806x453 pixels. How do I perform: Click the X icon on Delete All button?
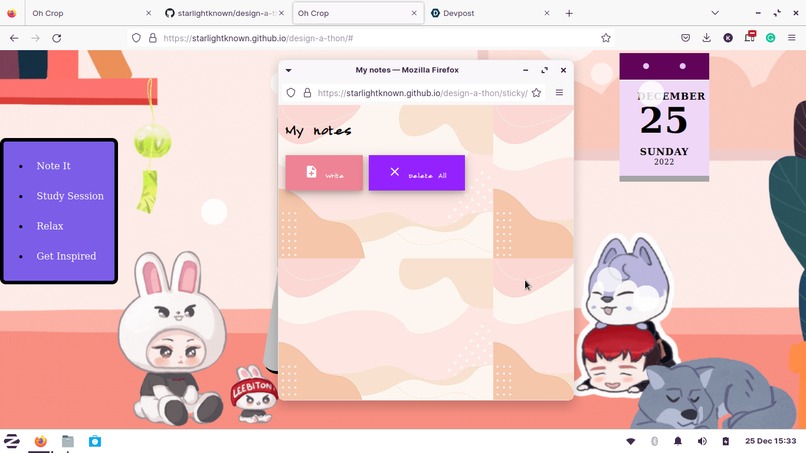pos(394,172)
